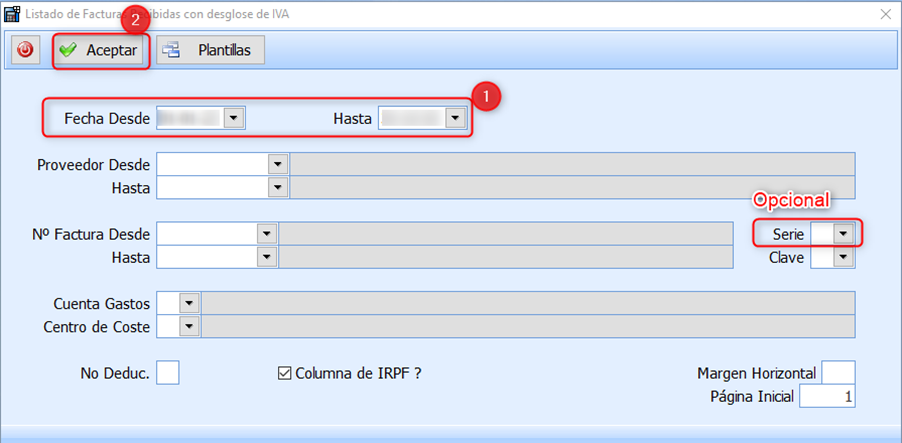Expand Nº Factura Desde dropdown
Viewport: 902px width, 443px height.
click(266, 233)
